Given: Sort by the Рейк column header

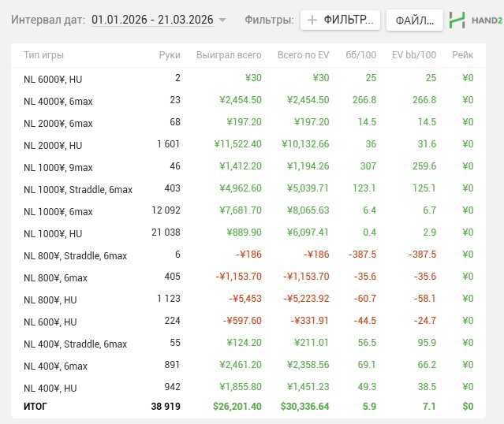Looking at the screenshot, I should [x=462, y=55].
